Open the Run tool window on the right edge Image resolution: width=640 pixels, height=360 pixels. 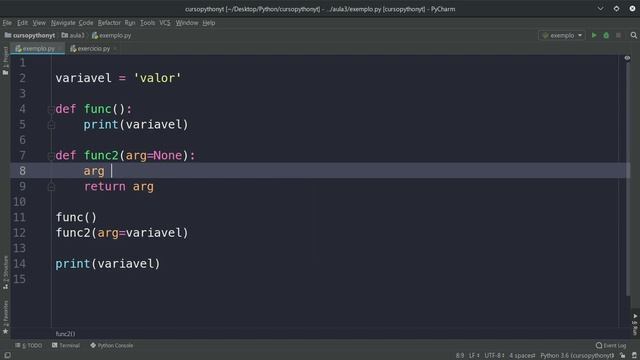point(635,324)
